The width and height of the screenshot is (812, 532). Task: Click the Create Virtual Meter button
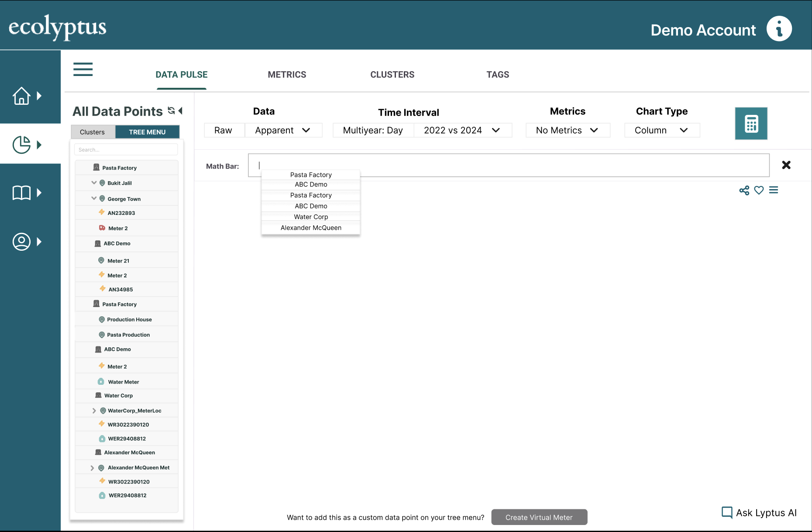click(x=539, y=517)
